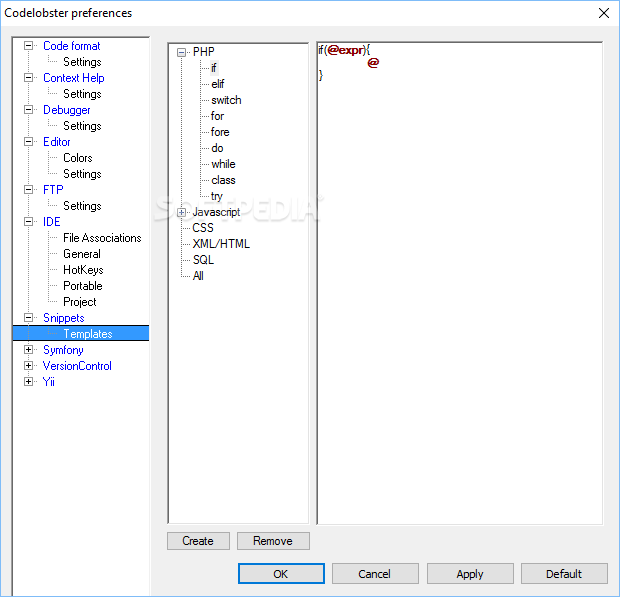
Task: Open the VersionControl category
Action: [77, 366]
